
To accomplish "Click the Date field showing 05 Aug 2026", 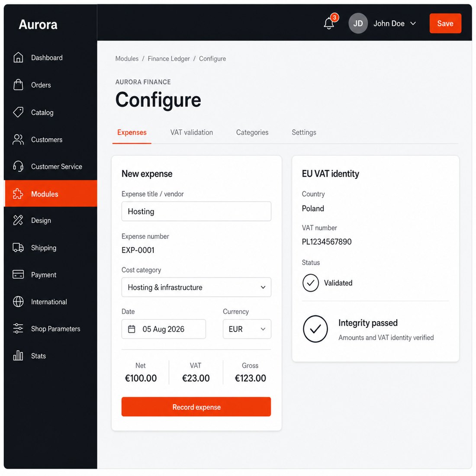I will pyautogui.click(x=164, y=329).
